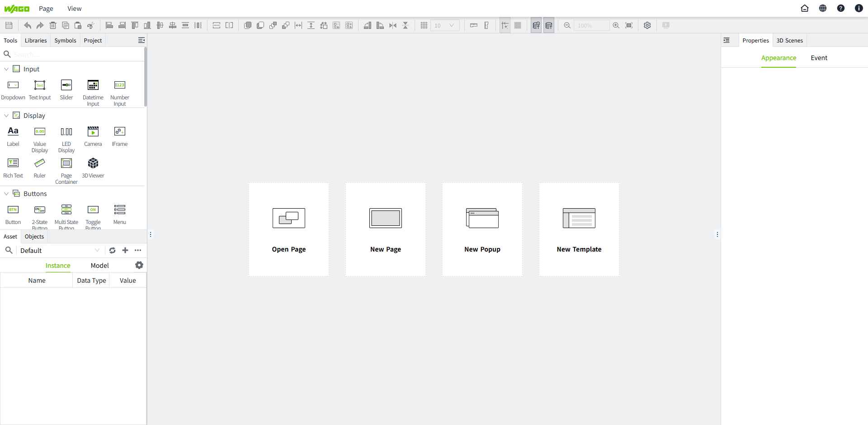Toggle the grid display button
The width and height of the screenshot is (868, 425).
(424, 25)
